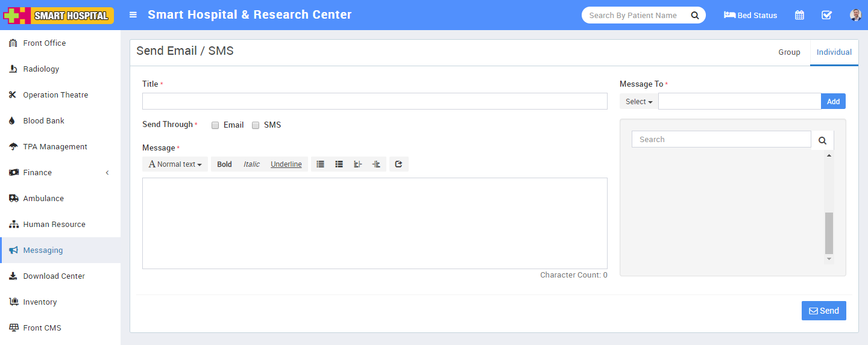This screenshot has height=345, width=868.
Task: Enable the Email checkbox
Action: point(215,125)
